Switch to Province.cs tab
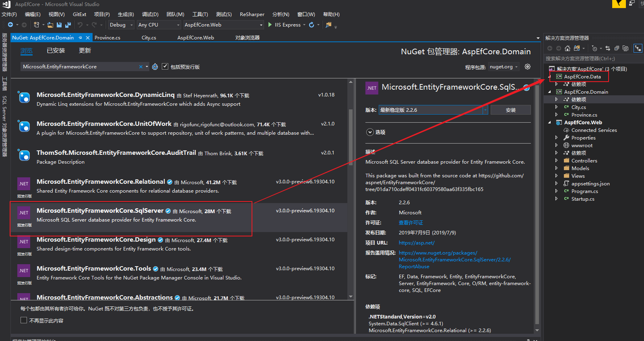 click(107, 38)
